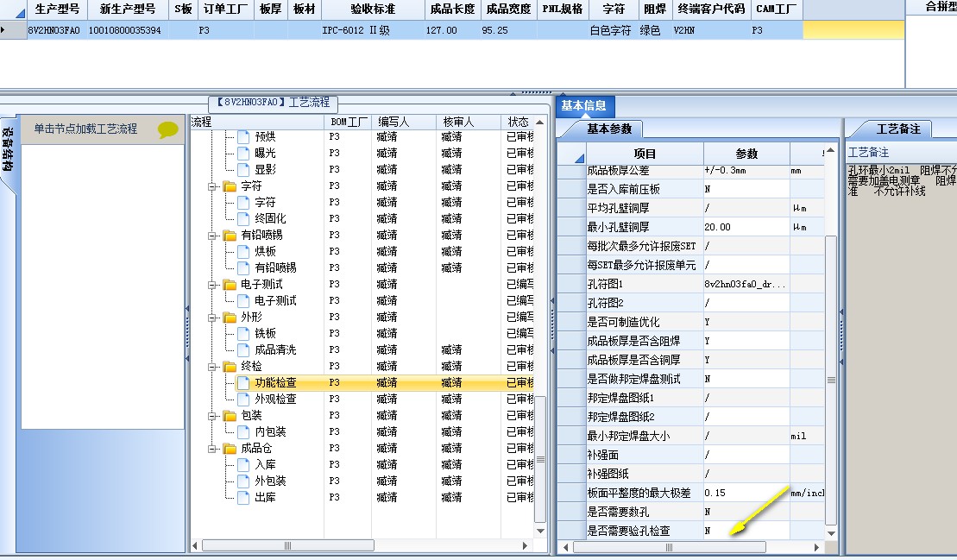Viewport: 957px width, 560px height.
Task: Click the process tree vertical scrollbar down arrow
Action: (540, 532)
